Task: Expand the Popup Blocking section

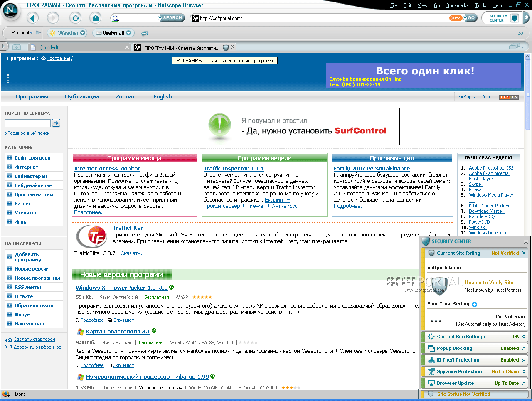Action: click(524, 348)
